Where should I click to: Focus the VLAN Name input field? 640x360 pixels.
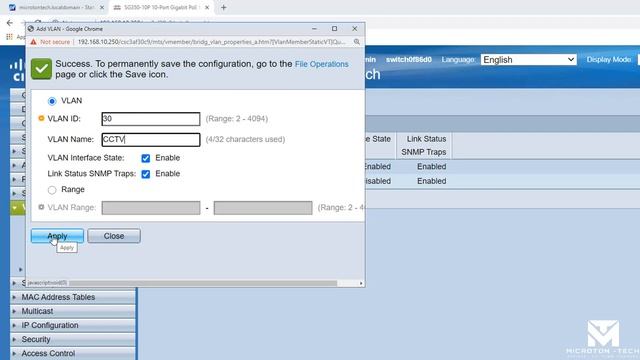(151, 140)
